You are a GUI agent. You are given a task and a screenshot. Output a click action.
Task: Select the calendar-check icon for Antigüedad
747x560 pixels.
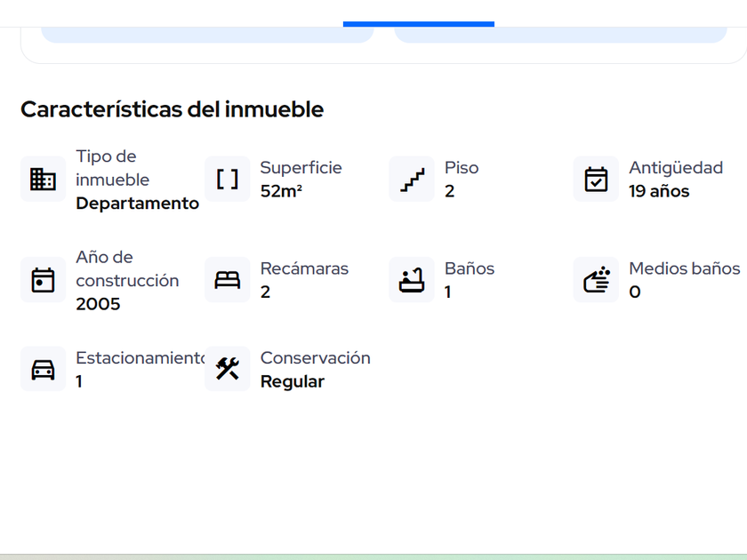pyautogui.click(x=596, y=180)
